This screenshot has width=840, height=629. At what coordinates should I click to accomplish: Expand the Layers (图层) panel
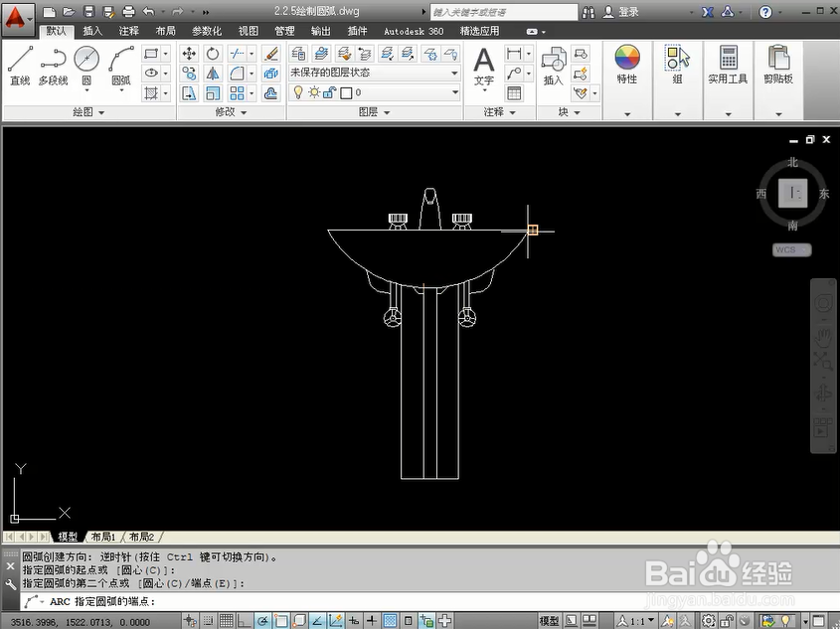point(374,112)
